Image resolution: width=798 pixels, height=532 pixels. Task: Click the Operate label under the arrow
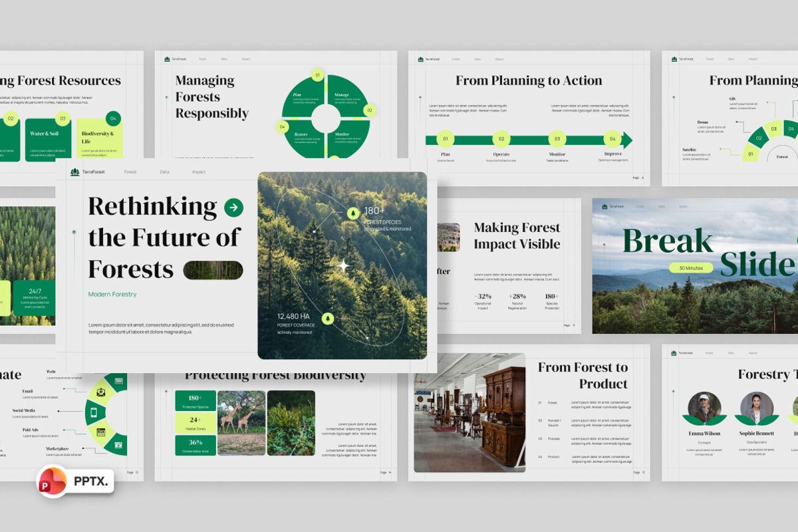click(x=501, y=154)
